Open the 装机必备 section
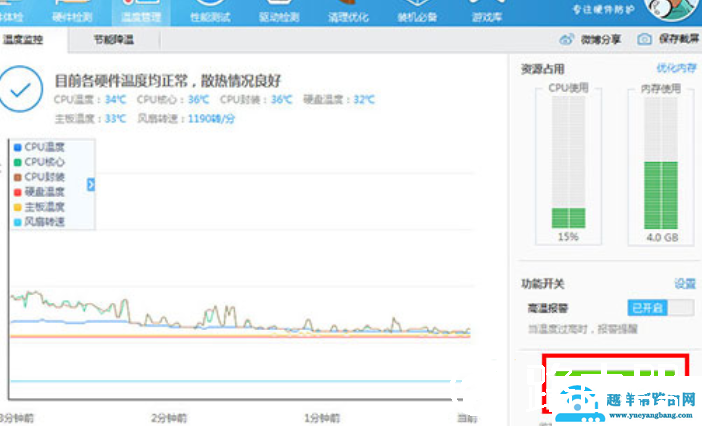Screen dimensions: 702x426 (417, 12)
